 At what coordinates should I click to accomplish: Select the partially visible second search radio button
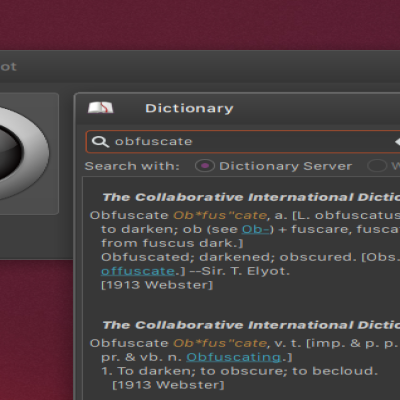click(377, 166)
